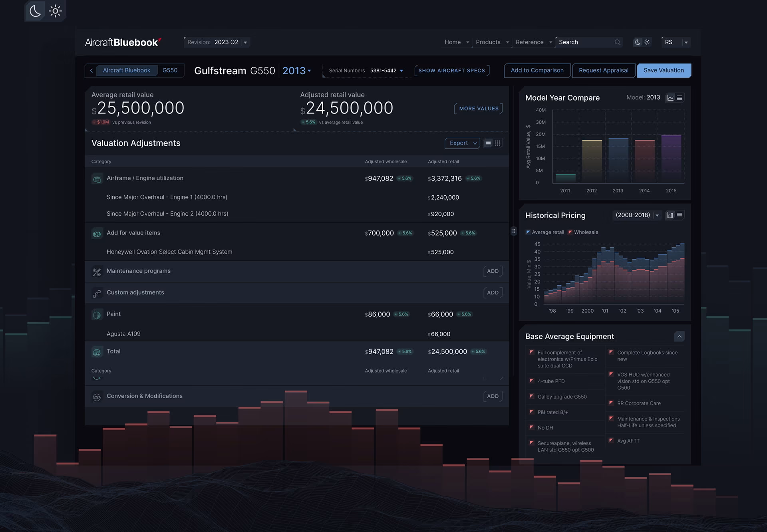Add a Custom adjustments entry

[x=493, y=293]
